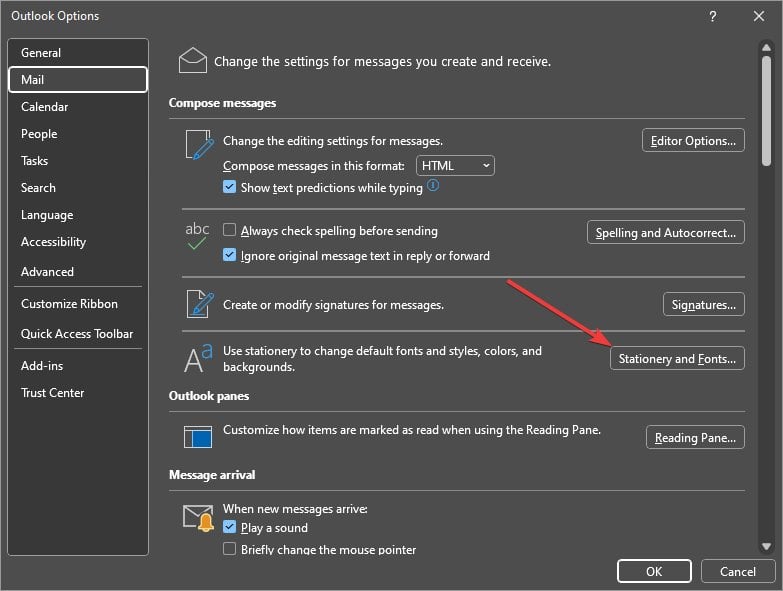This screenshot has width=783, height=591.
Task: Click the Compose messages section heading
Action: pos(222,103)
